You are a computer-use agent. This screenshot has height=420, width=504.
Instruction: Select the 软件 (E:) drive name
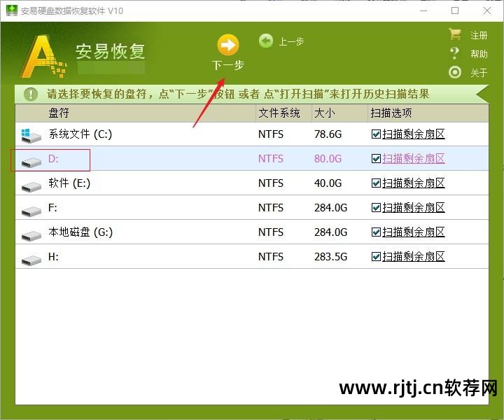click(69, 183)
